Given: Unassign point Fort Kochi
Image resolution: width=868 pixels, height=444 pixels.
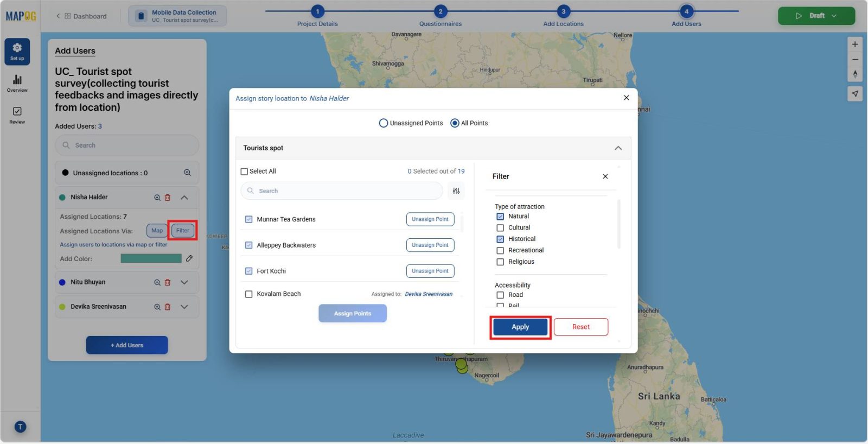Looking at the screenshot, I should pos(430,271).
